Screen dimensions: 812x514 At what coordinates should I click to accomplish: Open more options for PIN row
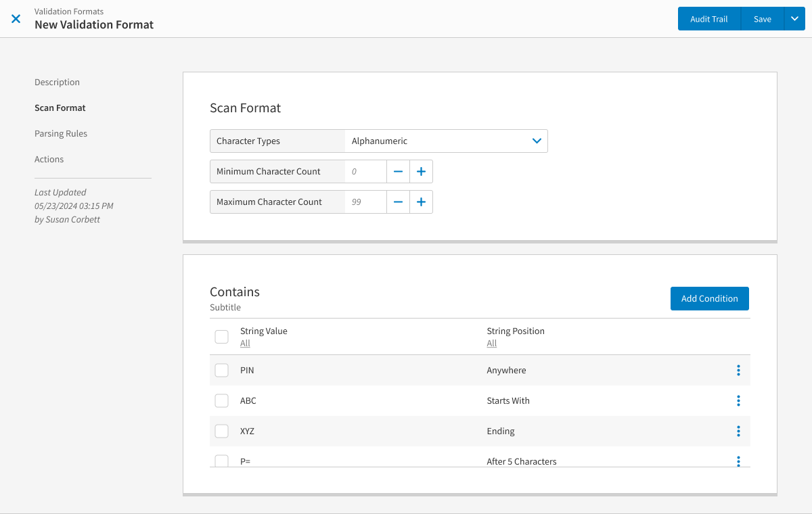coord(738,371)
